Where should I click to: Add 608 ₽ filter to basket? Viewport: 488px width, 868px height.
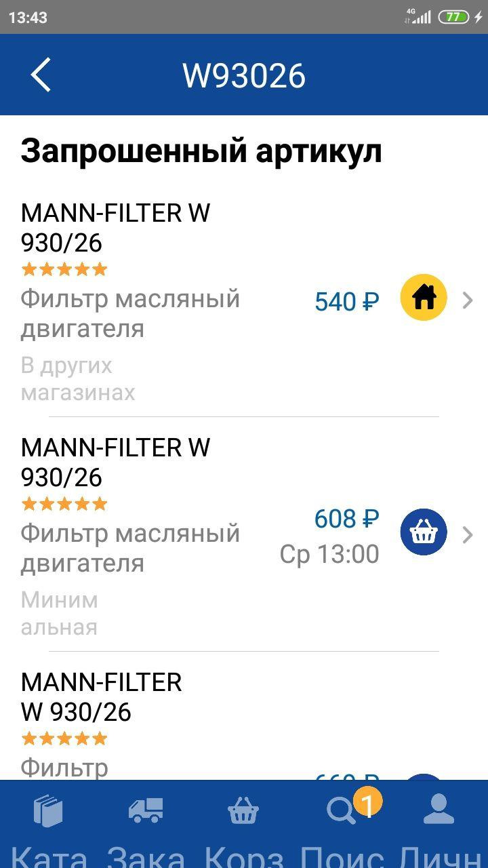click(424, 532)
